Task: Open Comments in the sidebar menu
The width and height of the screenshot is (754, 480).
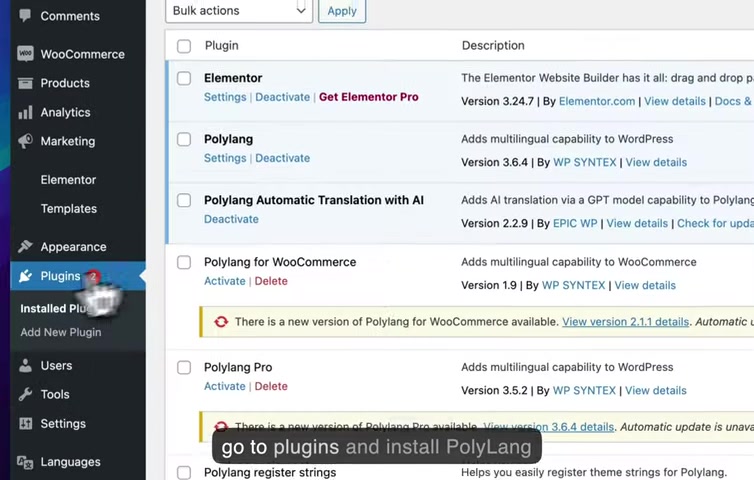Action: (x=70, y=16)
